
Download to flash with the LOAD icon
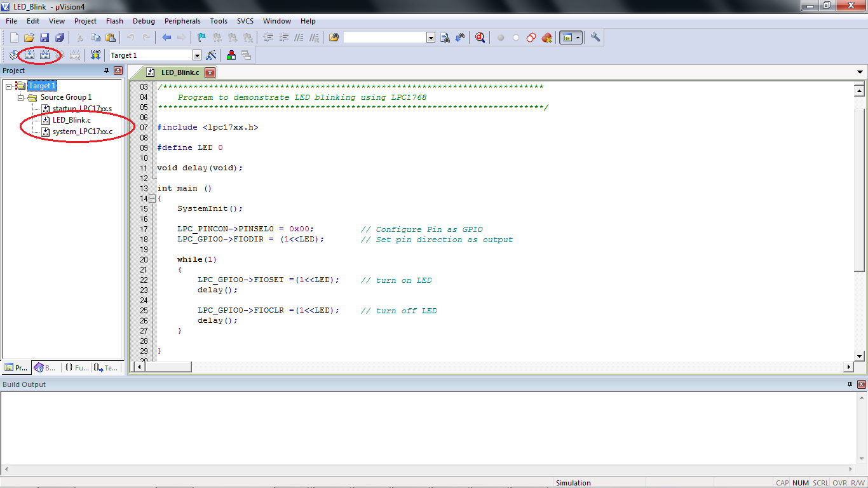point(95,55)
